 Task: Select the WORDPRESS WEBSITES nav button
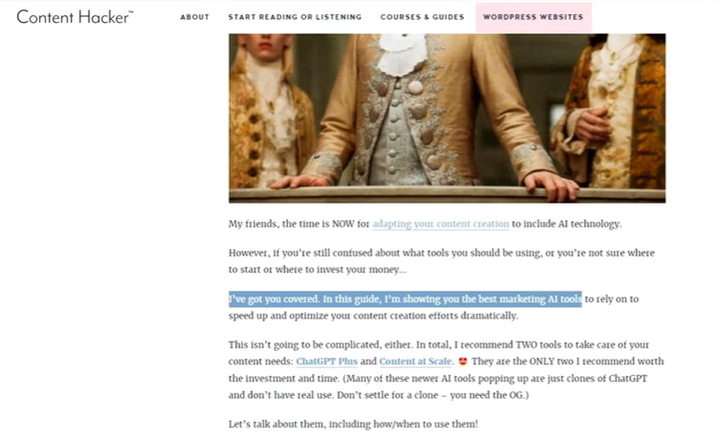coord(533,17)
